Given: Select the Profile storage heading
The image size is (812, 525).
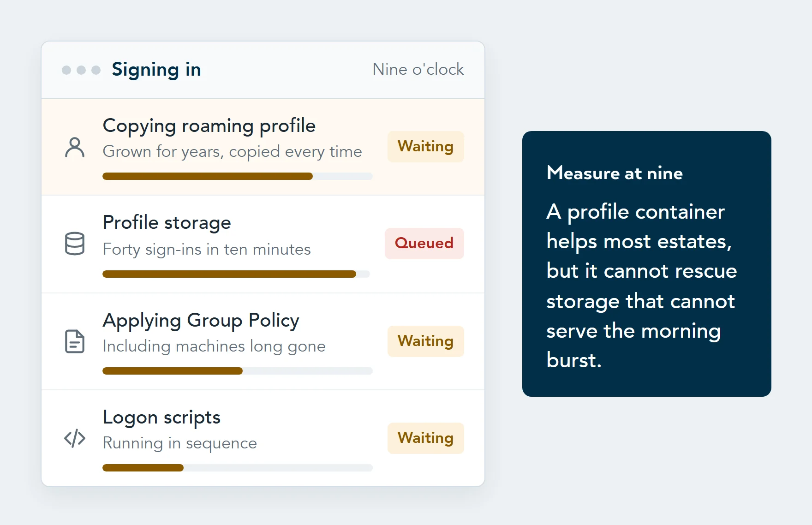Looking at the screenshot, I should pyautogui.click(x=167, y=223).
